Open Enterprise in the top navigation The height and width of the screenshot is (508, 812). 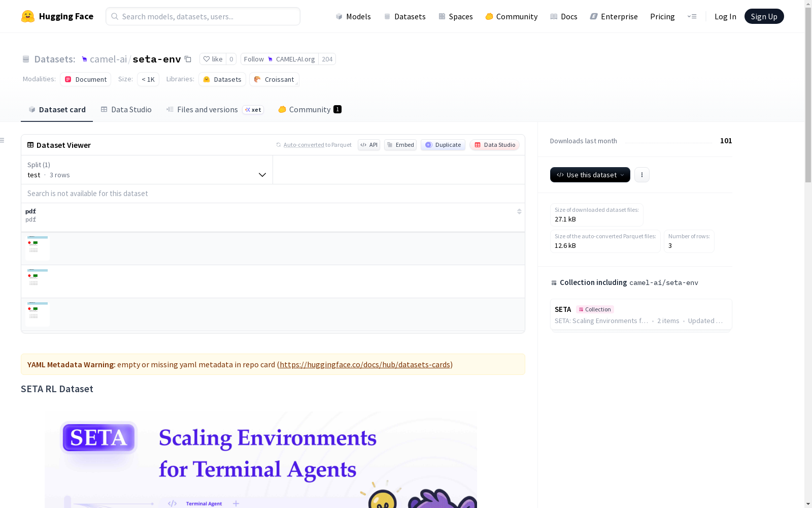point(614,16)
